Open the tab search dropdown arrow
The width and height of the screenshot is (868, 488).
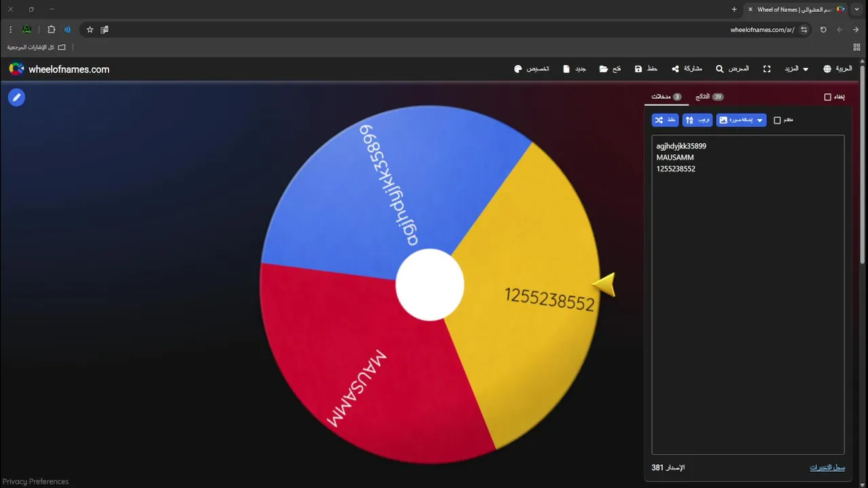coord(857,9)
